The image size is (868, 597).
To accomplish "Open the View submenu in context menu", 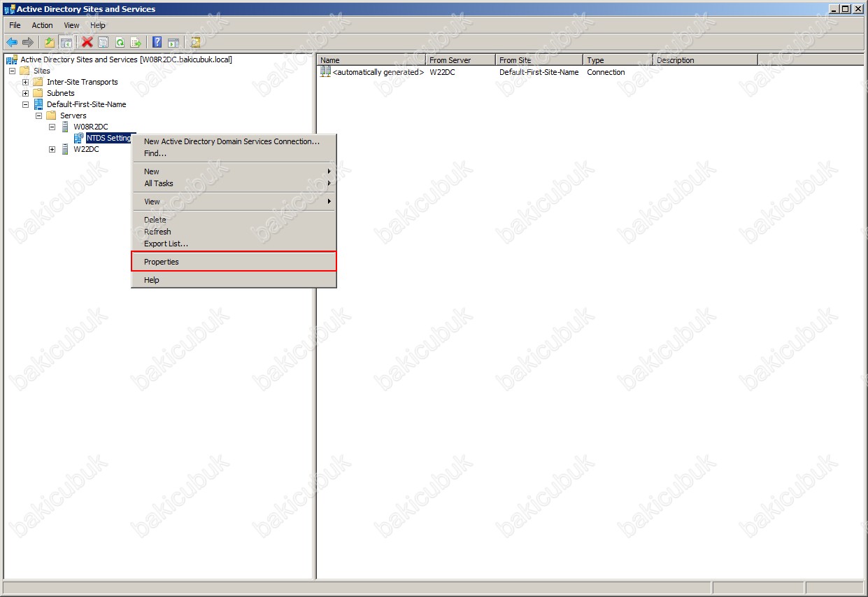I will (234, 202).
